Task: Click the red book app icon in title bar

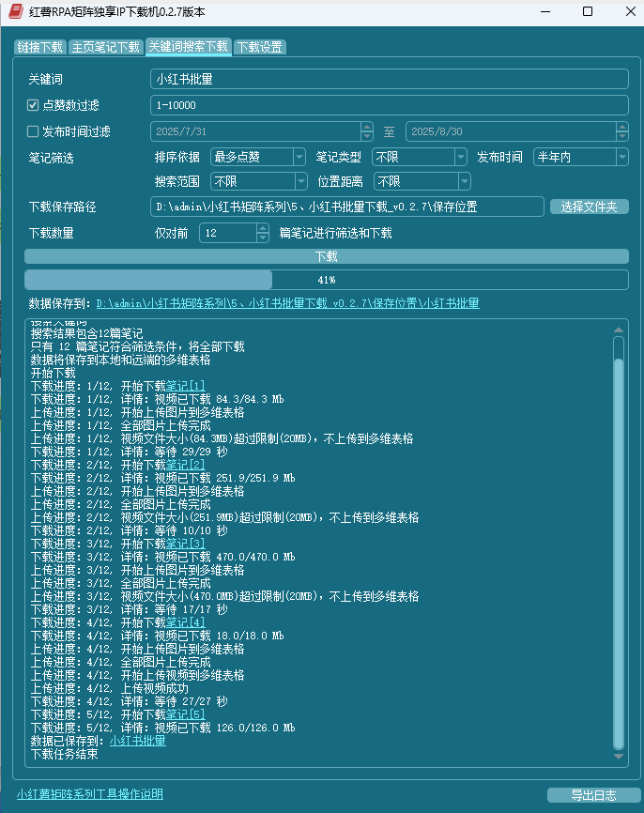Action: [x=16, y=11]
